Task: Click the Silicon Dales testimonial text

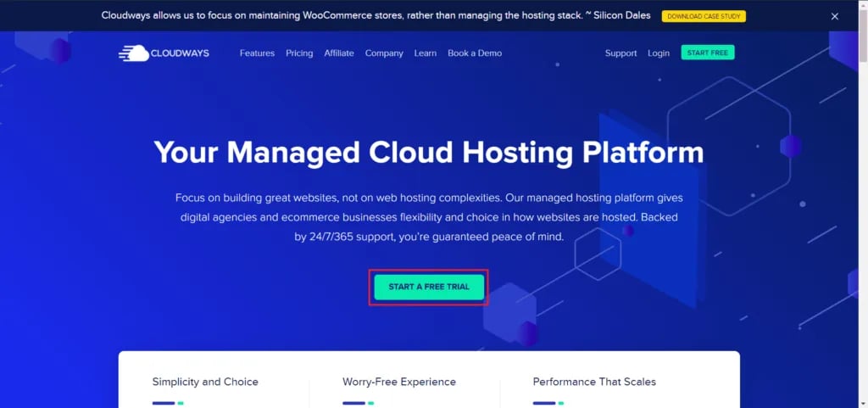Action: pos(376,15)
